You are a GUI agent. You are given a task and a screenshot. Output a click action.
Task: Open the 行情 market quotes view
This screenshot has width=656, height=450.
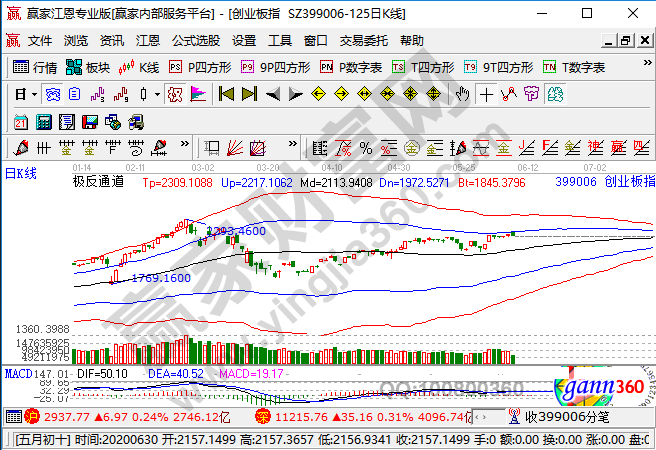point(35,67)
